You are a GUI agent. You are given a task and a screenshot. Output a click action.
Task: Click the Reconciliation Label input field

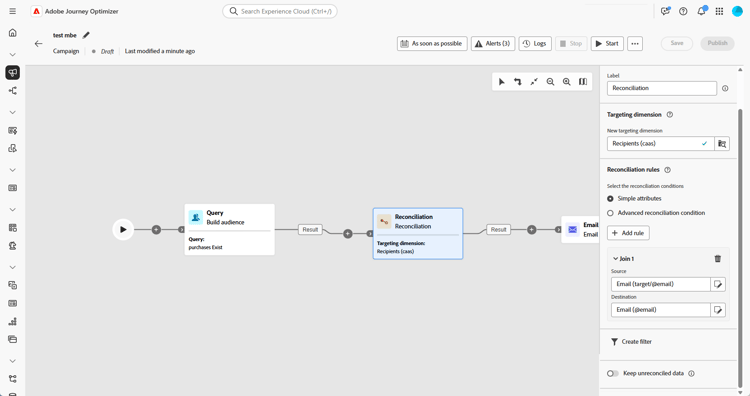pyautogui.click(x=662, y=88)
